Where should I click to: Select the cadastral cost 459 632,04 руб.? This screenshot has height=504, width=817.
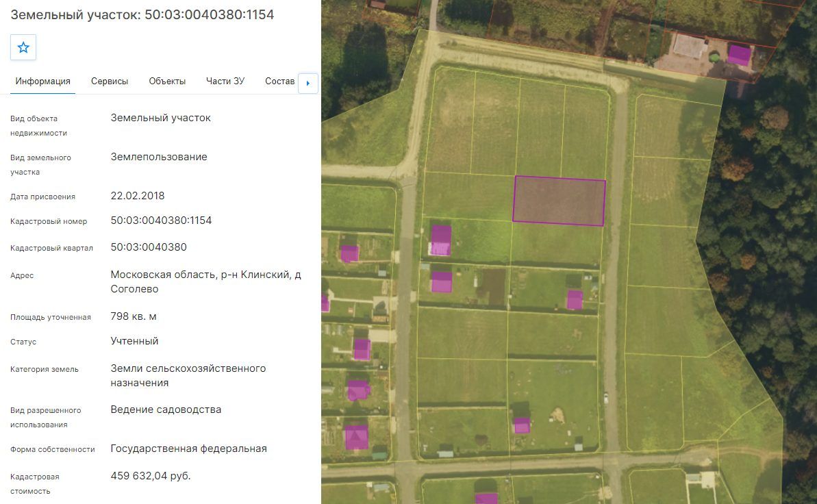(151, 476)
